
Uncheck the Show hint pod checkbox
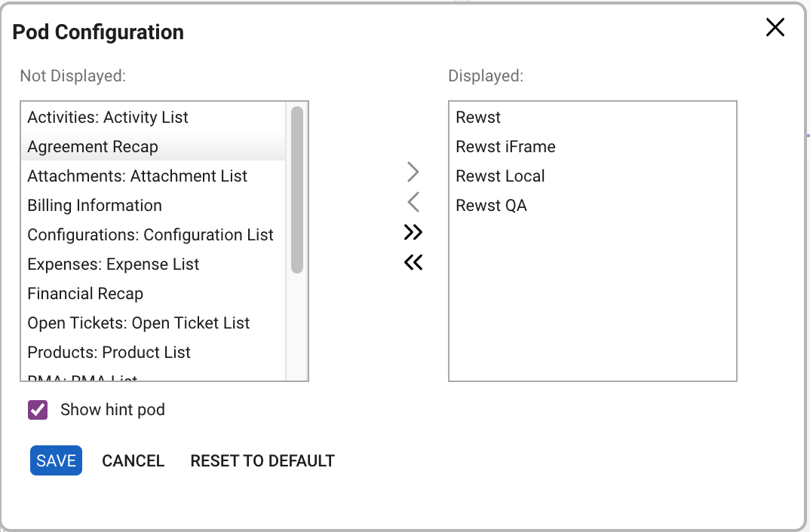point(38,410)
